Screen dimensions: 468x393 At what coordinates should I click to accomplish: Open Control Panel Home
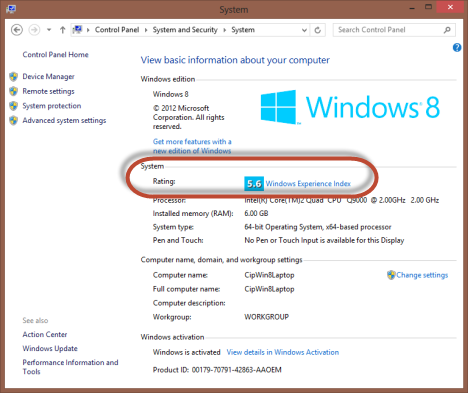(55, 55)
